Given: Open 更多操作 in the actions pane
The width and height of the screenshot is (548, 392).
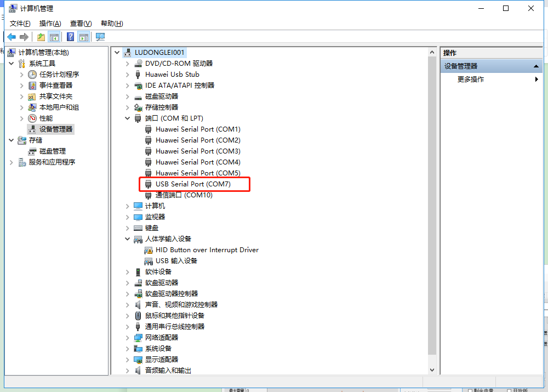Looking at the screenshot, I should pos(471,79).
